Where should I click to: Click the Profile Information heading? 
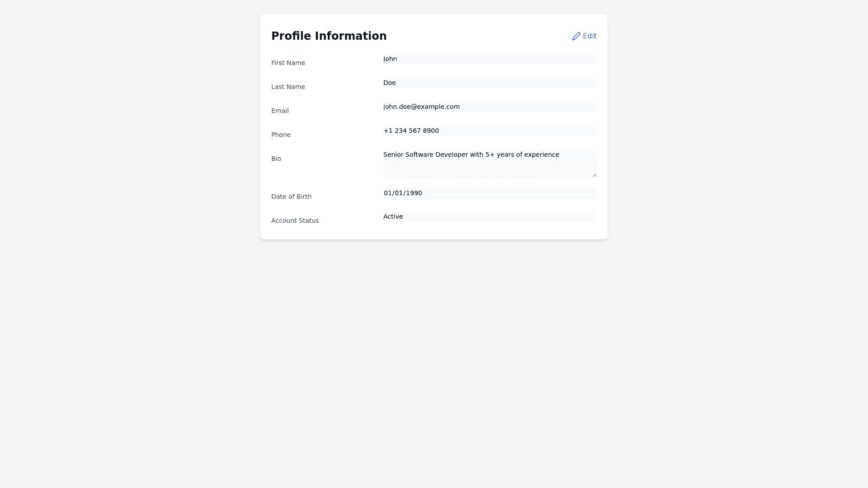(x=329, y=36)
